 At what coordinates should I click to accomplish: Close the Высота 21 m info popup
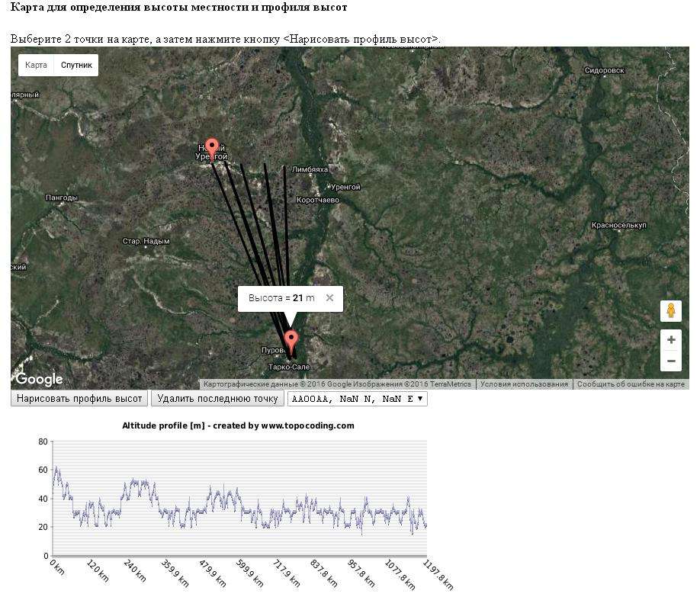[x=329, y=298]
